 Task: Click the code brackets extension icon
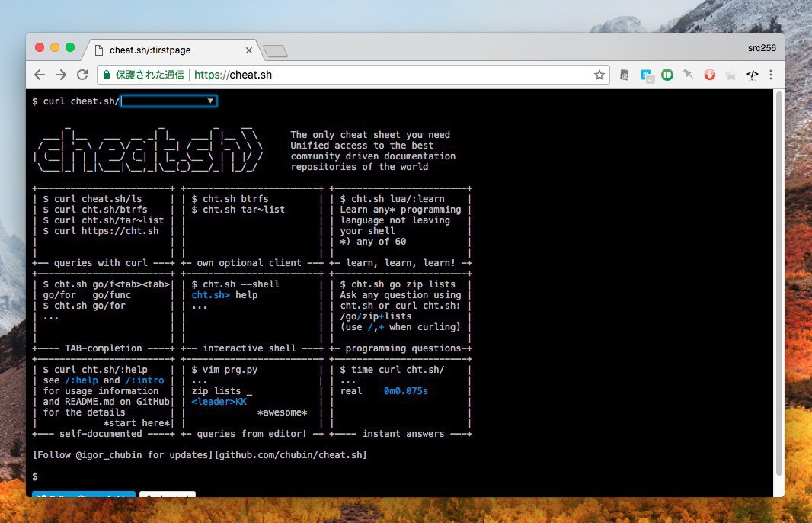(x=752, y=75)
